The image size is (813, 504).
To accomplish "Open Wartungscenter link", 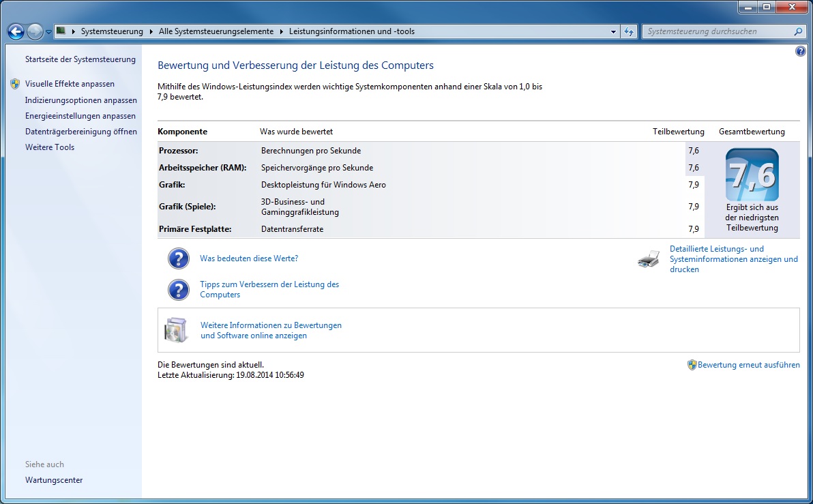I will tap(54, 479).
